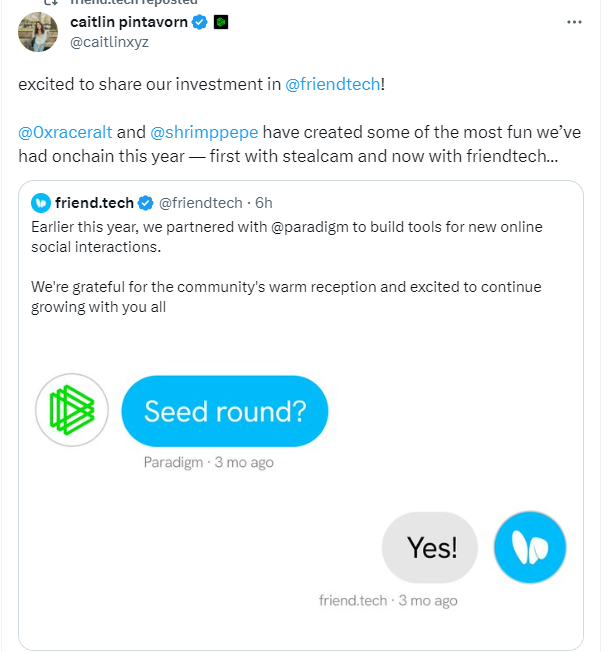Click the green Paradigm logo circle
Viewport: 607px width, 652px height.
pos(72,411)
